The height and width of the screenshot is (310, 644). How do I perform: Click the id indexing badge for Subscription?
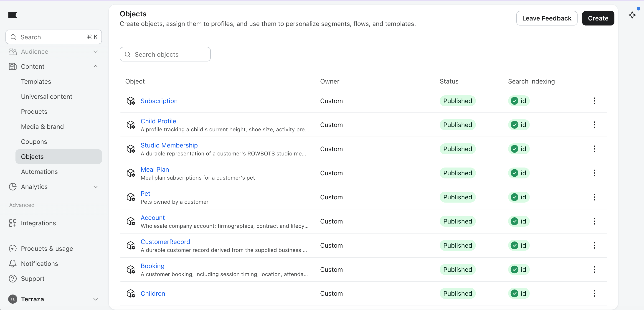click(x=519, y=101)
